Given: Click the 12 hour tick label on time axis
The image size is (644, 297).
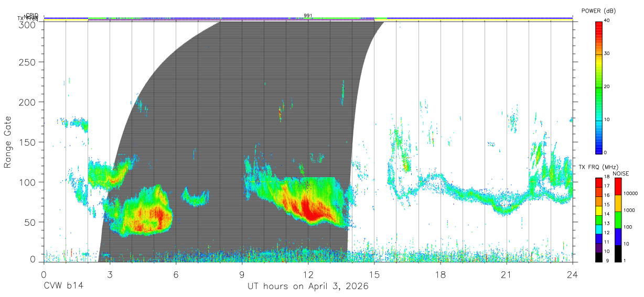Looking at the screenshot, I should pyautogui.click(x=308, y=274).
